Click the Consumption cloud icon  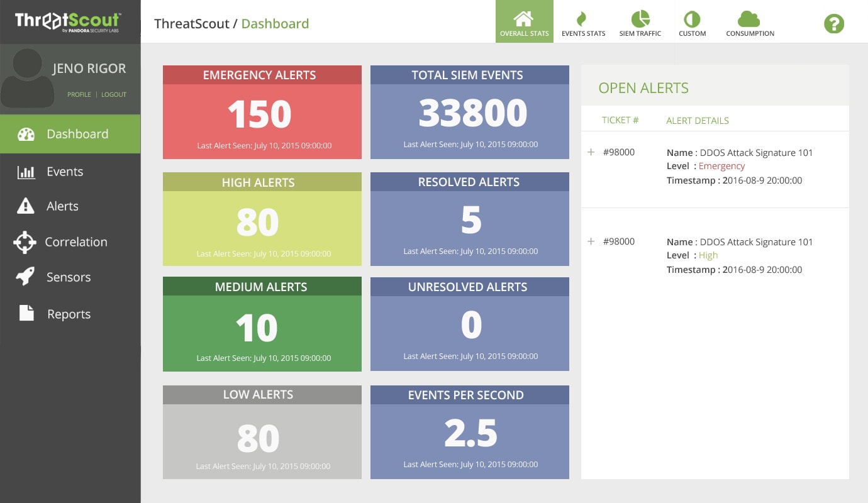pyautogui.click(x=749, y=19)
